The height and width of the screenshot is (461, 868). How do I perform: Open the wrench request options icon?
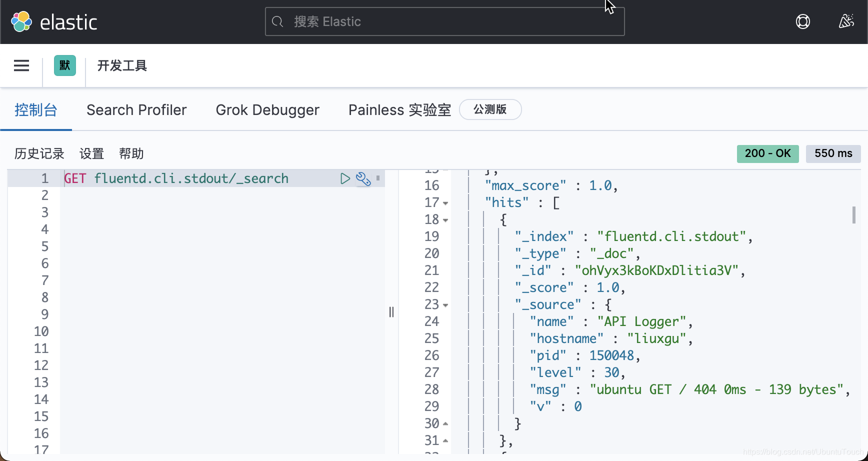(363, 178)
